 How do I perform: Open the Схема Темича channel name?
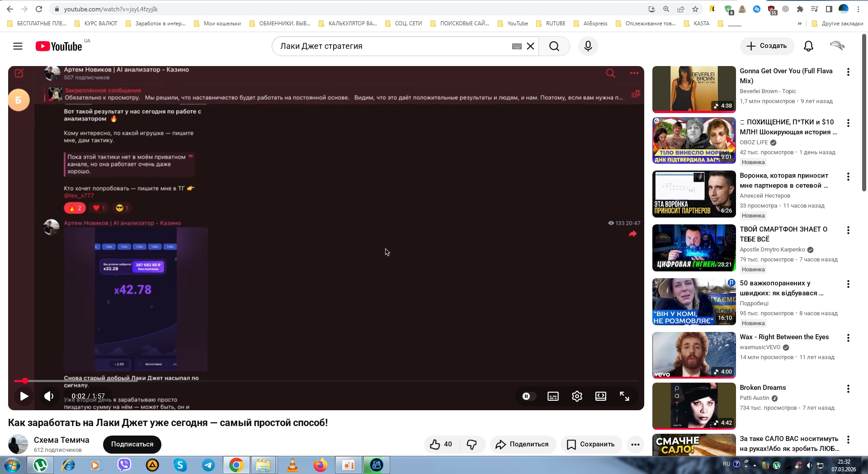(x=61, y=440)
